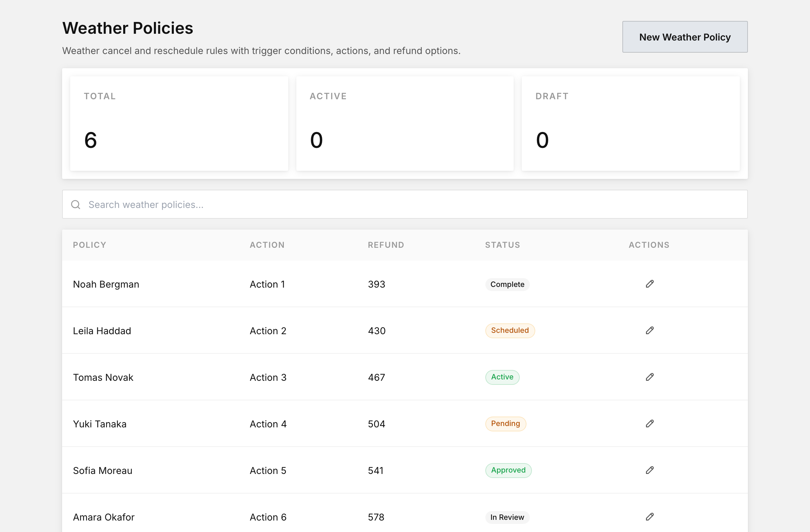The image size is (810, 532).
Task: Edit the Noah Bergman policy pencil icon
Action: tap(649, 284)
